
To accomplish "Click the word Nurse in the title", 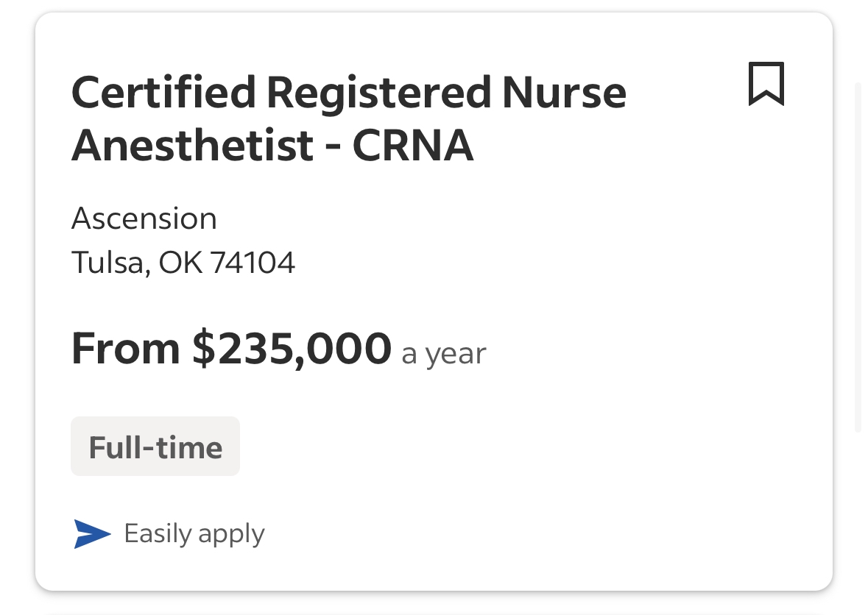I will (564, 93).
